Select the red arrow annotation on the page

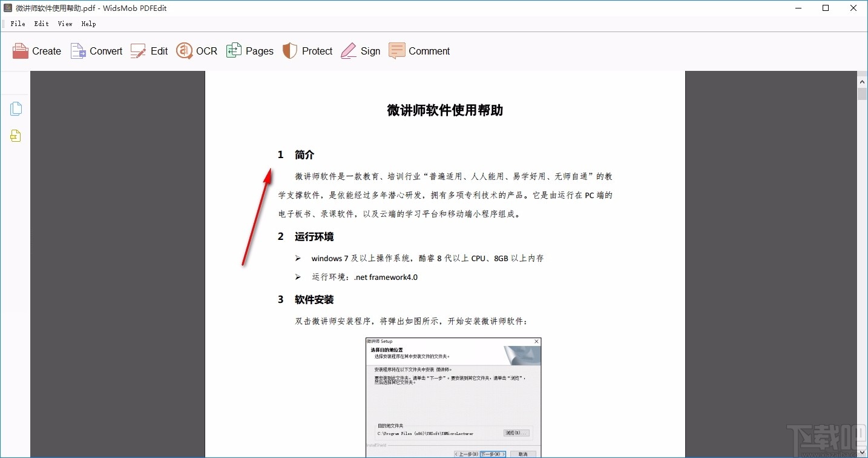[x=257, y=215]
